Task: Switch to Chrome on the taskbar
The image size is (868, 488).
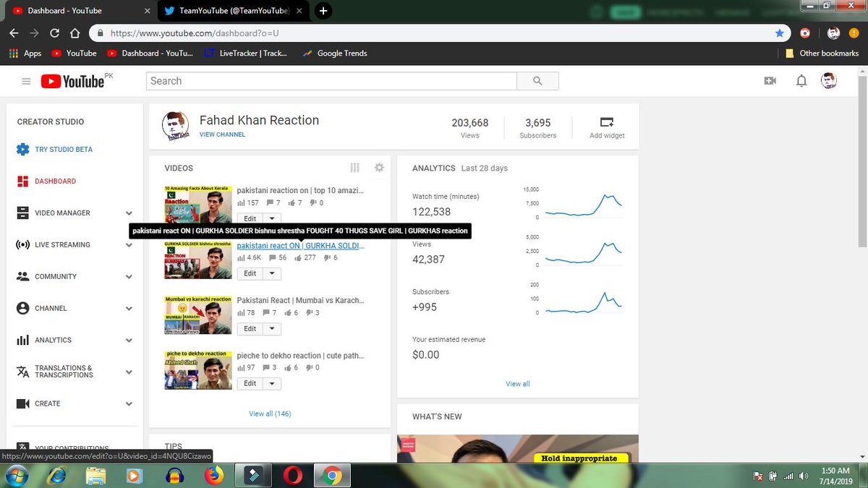Action: (x=332, y=476)
